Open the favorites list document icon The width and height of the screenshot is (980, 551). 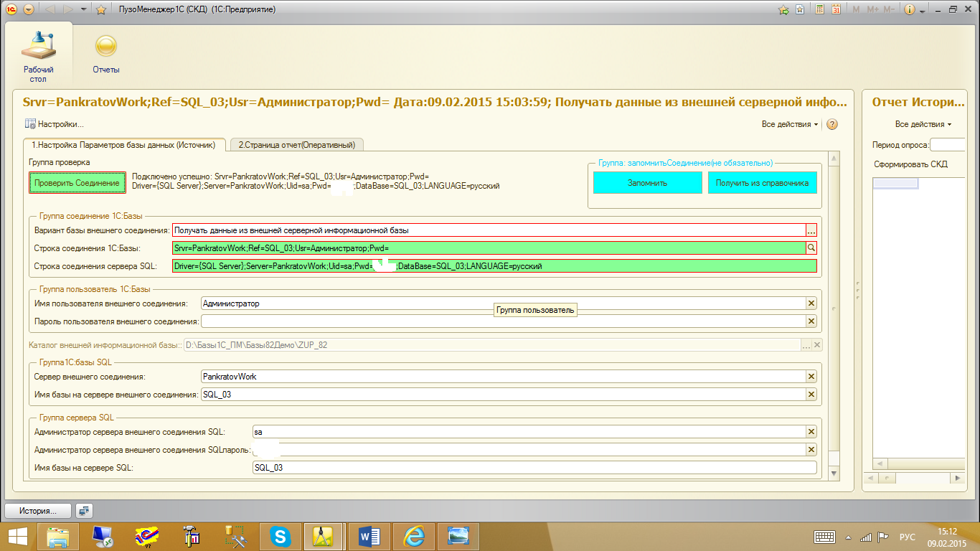(799, 10)
